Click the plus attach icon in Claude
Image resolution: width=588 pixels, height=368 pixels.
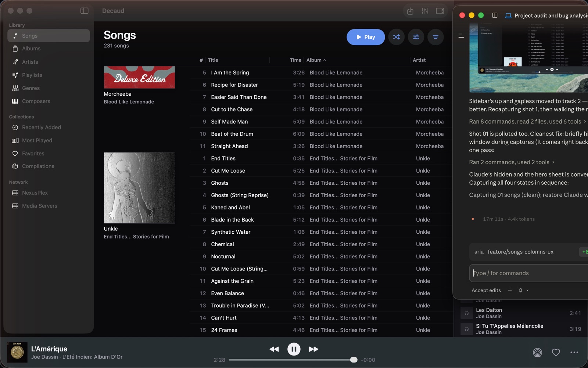(510, 290)
